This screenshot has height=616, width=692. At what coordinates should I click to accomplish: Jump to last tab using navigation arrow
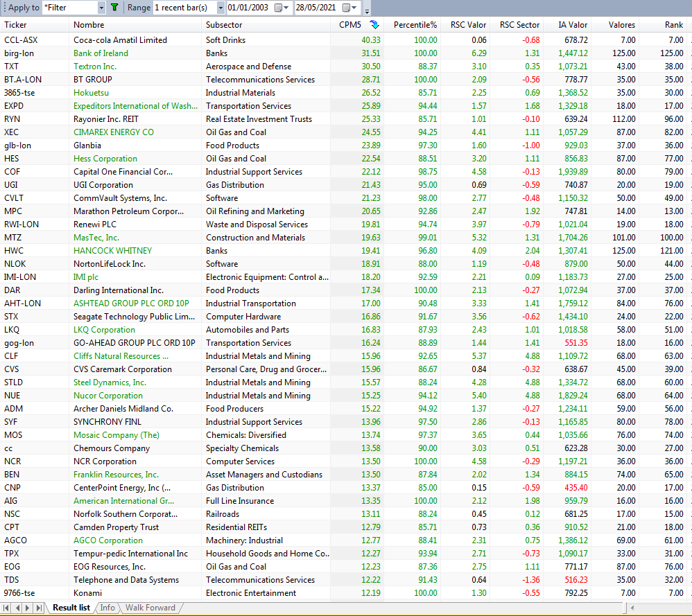point(39,608)
